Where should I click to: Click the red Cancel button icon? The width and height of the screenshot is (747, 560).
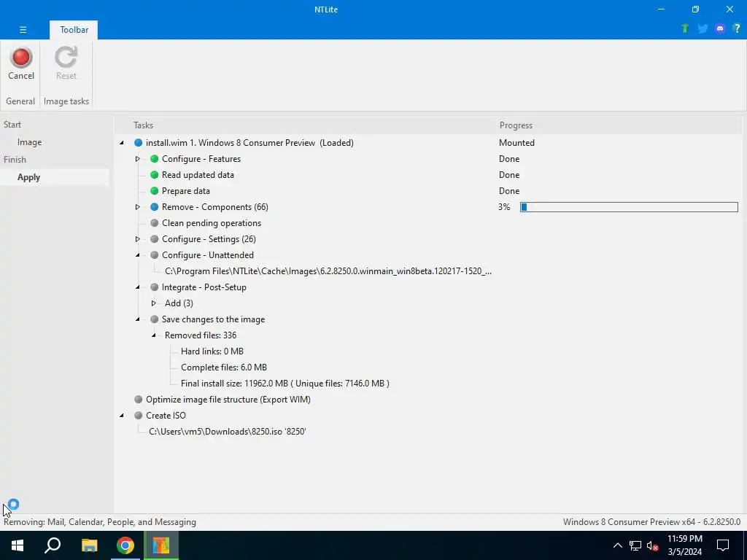[21, 57]
